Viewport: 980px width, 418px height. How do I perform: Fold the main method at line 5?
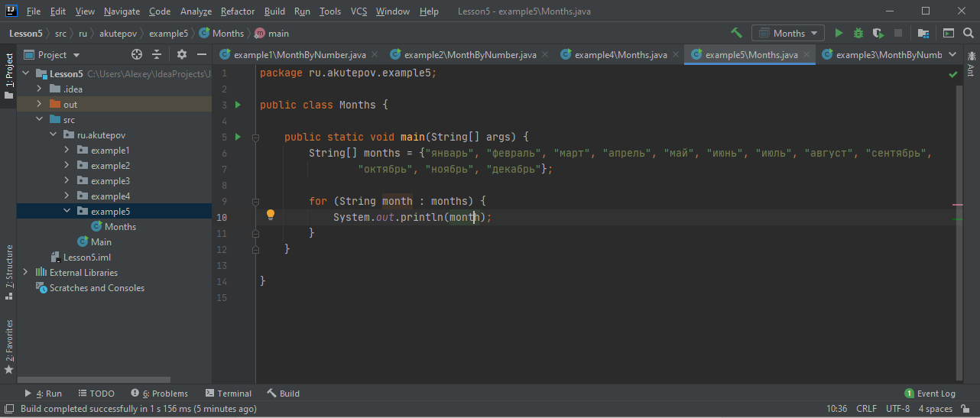(x=256, y=138)
